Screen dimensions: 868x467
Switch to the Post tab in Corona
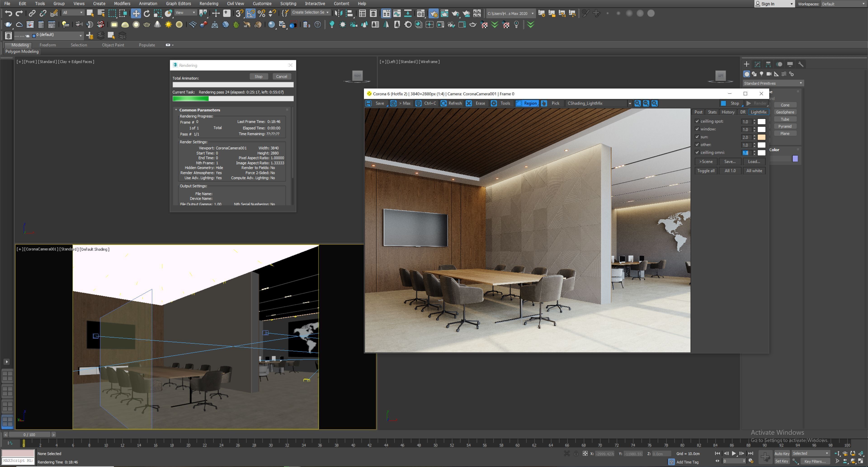pyautogui.click(x=698, y=112)
